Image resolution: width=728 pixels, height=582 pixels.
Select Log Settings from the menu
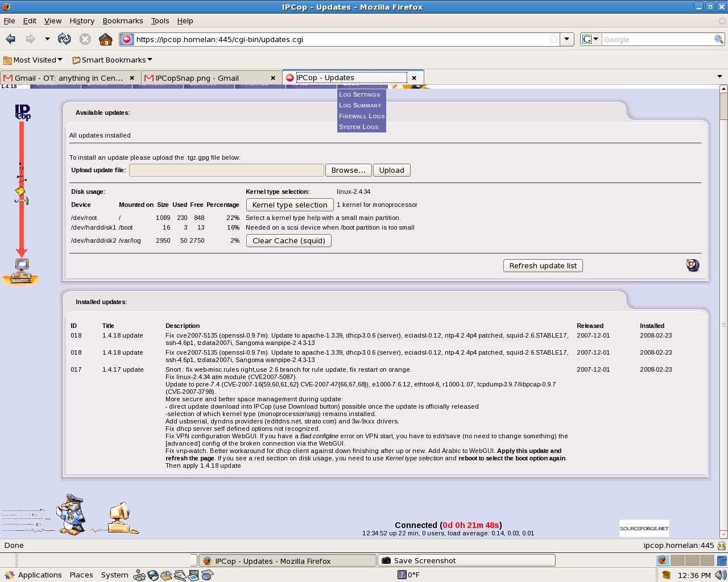362,94
